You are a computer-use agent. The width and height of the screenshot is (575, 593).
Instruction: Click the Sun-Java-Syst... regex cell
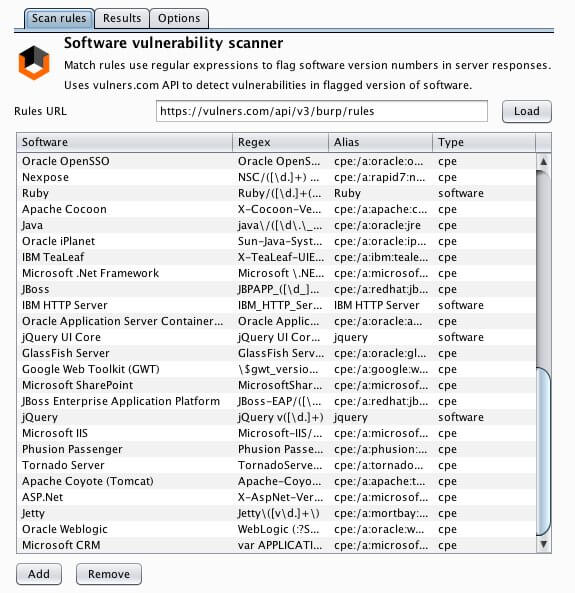[x=280, y=241]
